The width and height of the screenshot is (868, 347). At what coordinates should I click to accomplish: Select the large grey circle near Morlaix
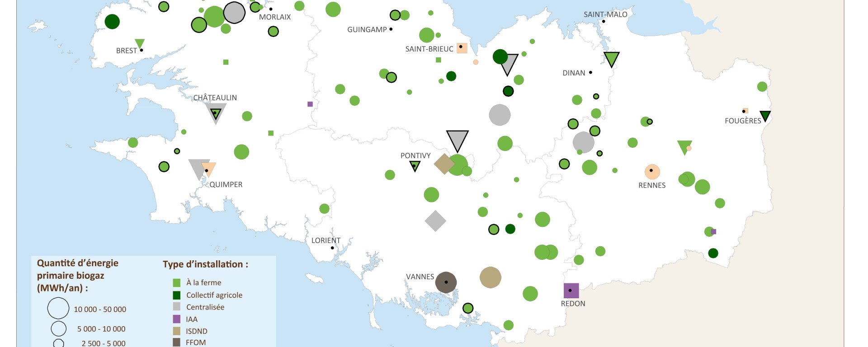[x=234, y=13]
